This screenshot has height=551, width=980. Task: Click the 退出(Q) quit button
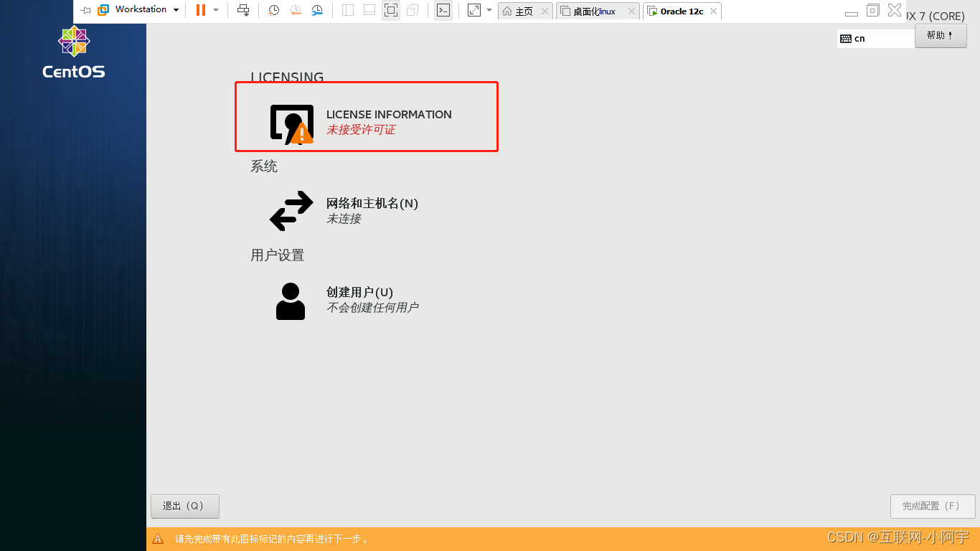click(184, 506)
